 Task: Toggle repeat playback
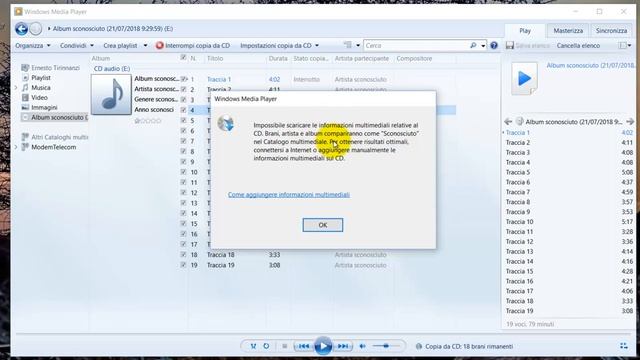tap(266, 346)
